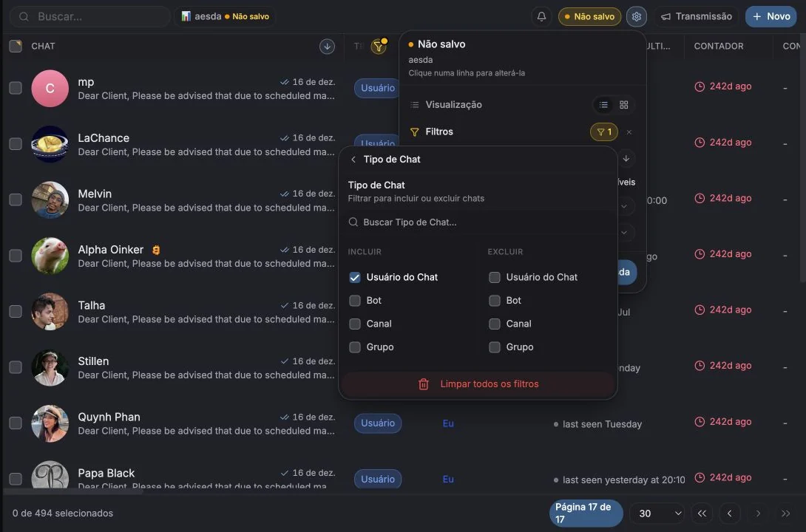Open LaChance's avatar
806x532 pixels.
tap(50, 144)
